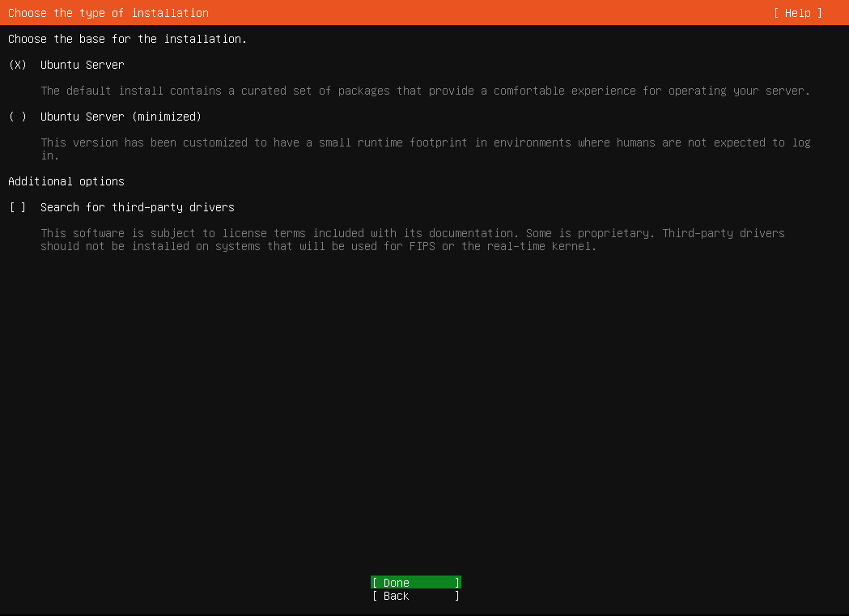Viewport: 849px width, 616px height.
Task: Open the Help menu in the header
Action: (797, 13)
